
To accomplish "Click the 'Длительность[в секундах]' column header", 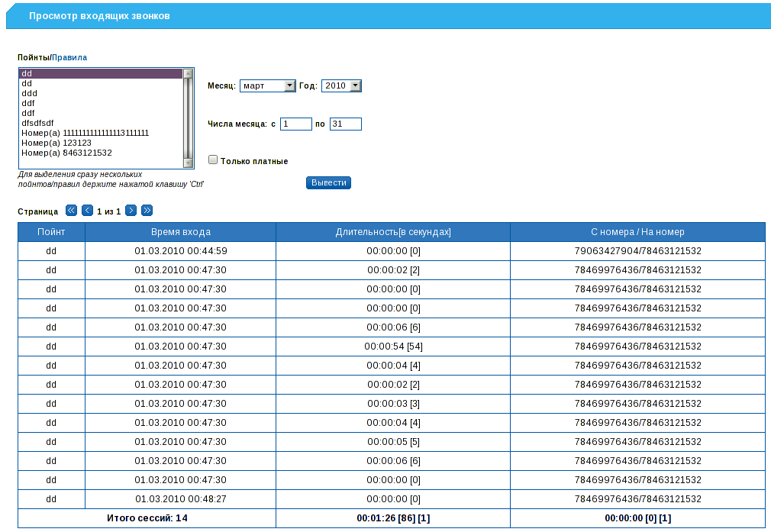I will pos(392,232).
